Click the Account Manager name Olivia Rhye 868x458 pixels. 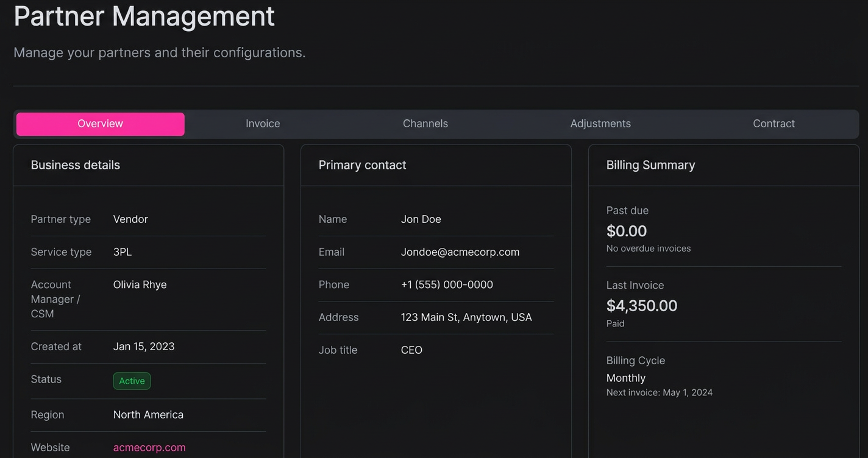point(140,284)
